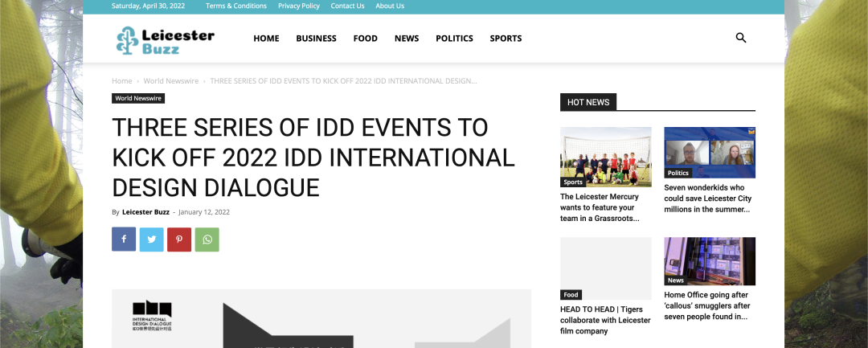Select the HOT NEWS heading tab
Viewport: 868px width, 348px height.
click(x=588, y=102)
